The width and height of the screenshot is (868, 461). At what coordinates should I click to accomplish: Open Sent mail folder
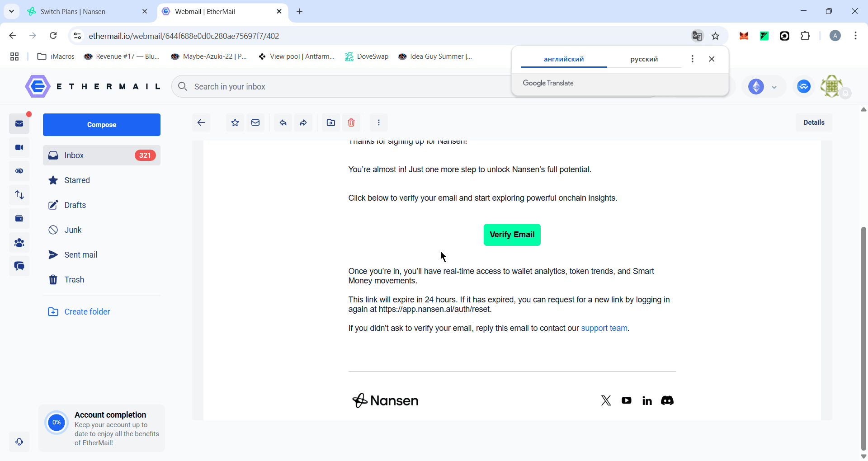tap(102, 254)
